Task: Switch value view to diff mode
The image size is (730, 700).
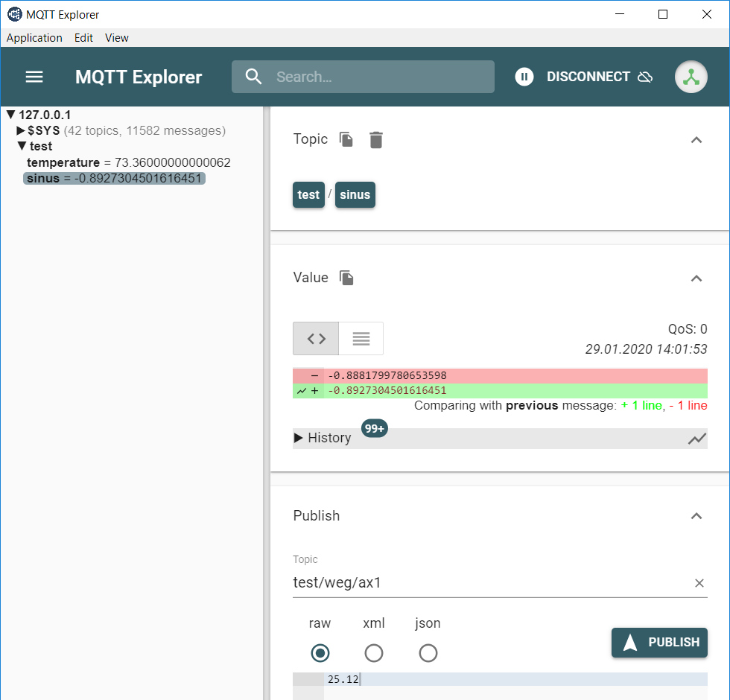Action: coord(316,338)
